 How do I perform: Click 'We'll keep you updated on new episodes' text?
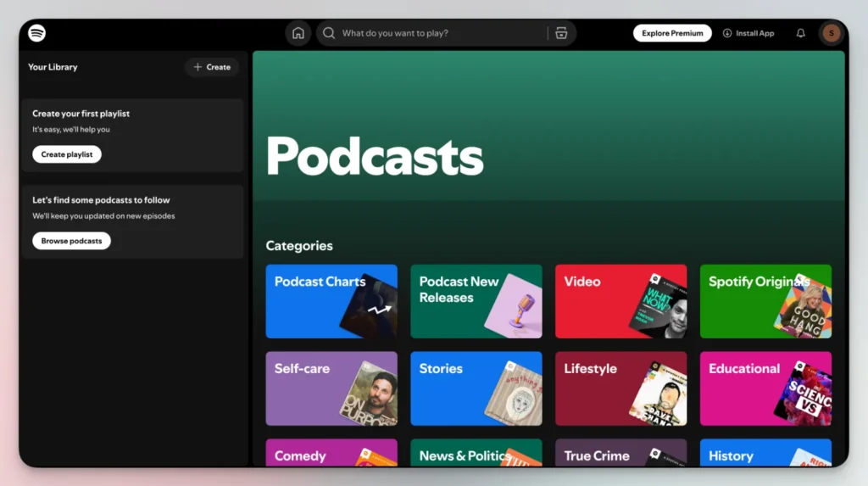pos(103,216)
